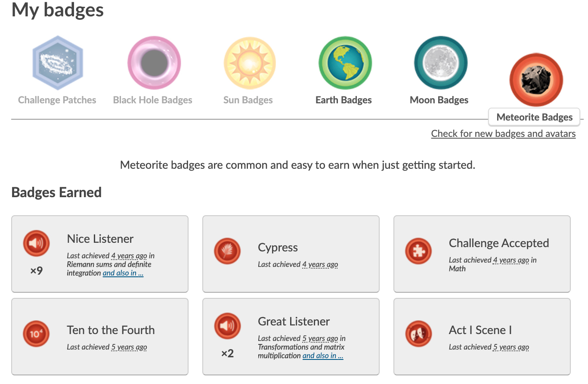Switch to the Moon Badges tab label
The image size is (588, 384).
coord(439,100)
